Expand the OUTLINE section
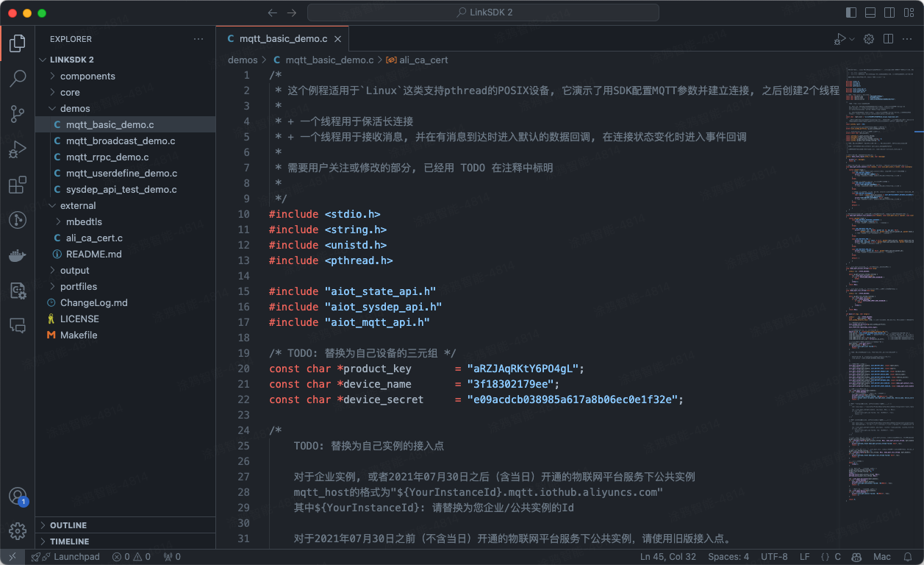The height and width of the screenshot is (565, 924). pyautogui.click(x=125, y=525)
